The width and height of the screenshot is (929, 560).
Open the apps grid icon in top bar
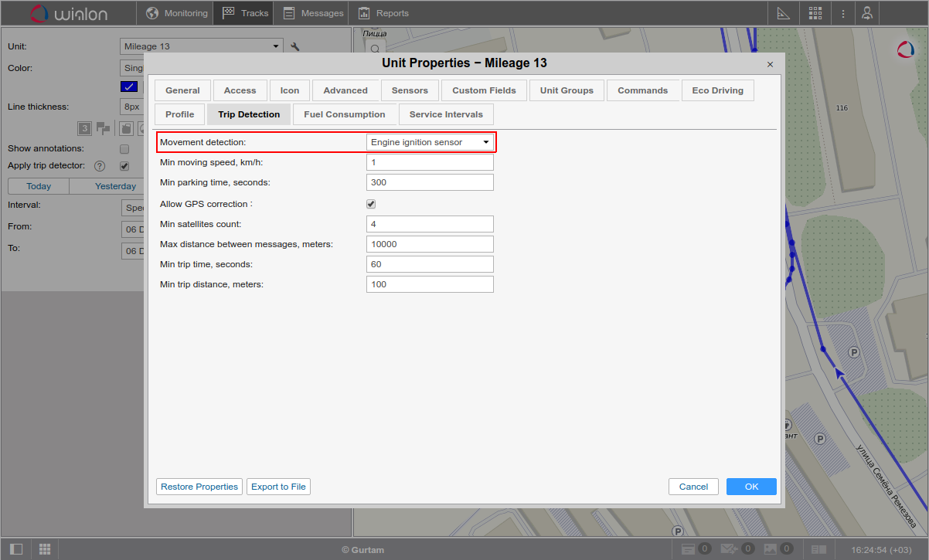click(815, 13)
